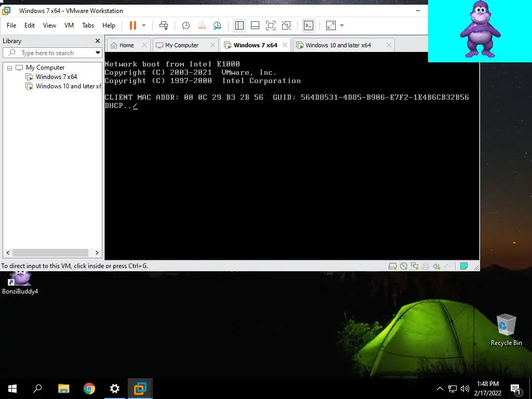The image size is (532, 399).
Task: Close the Windows 7 x64 tab
Action: point(285,45)
